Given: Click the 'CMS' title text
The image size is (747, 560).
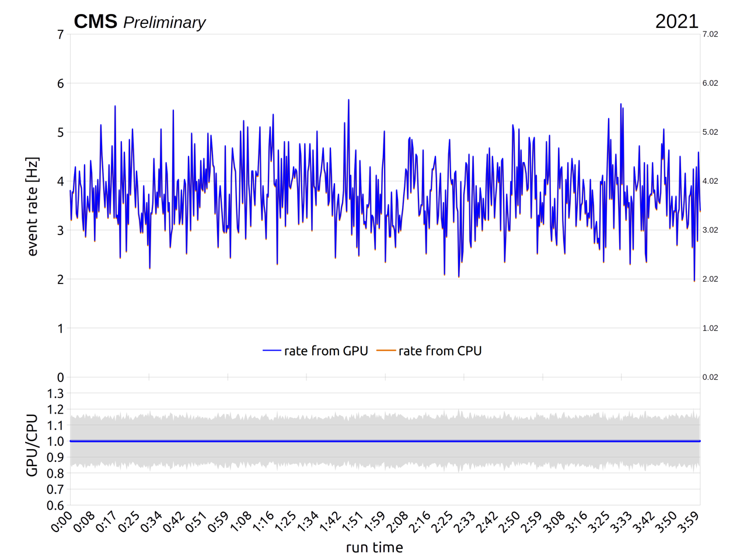Looking at the screenshot, I should (96, 22).
